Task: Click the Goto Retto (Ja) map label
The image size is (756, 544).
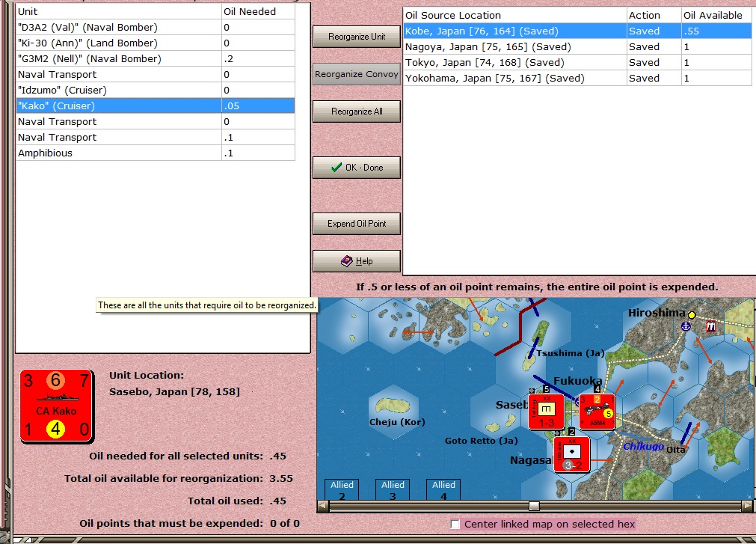Action: [481, 440]
